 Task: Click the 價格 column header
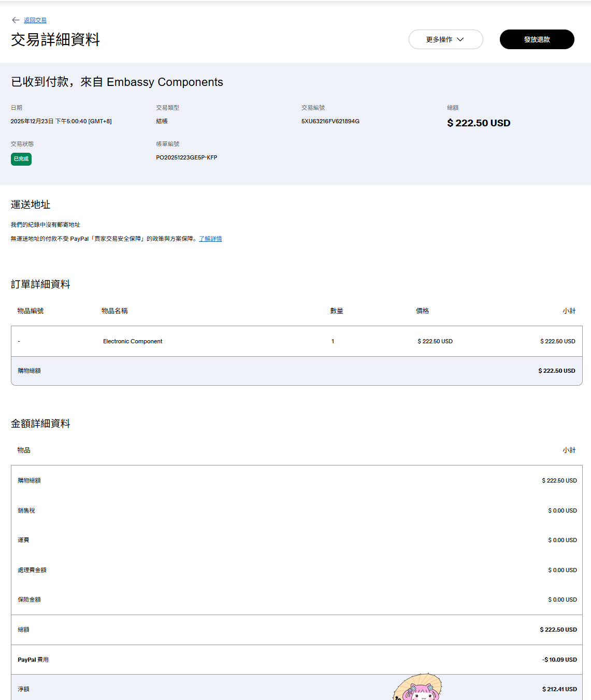(x=422, y=311)
